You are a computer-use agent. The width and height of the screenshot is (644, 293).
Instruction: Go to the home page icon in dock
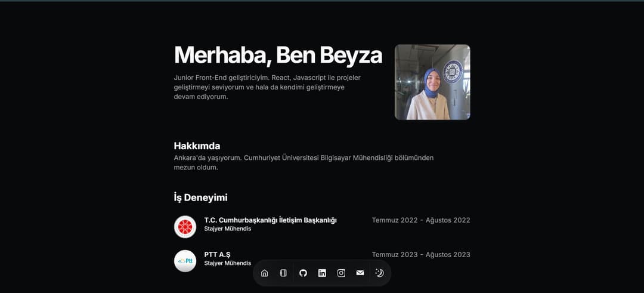265,273
